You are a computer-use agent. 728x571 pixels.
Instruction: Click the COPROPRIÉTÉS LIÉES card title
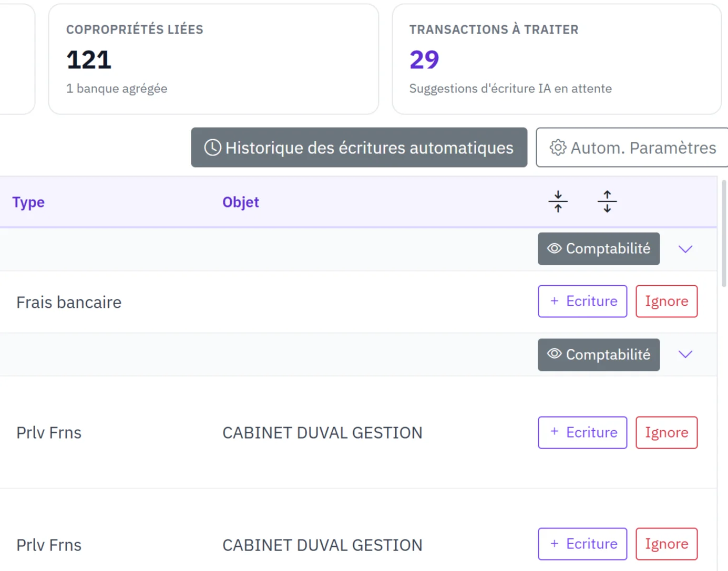click(x=135, y=29)
